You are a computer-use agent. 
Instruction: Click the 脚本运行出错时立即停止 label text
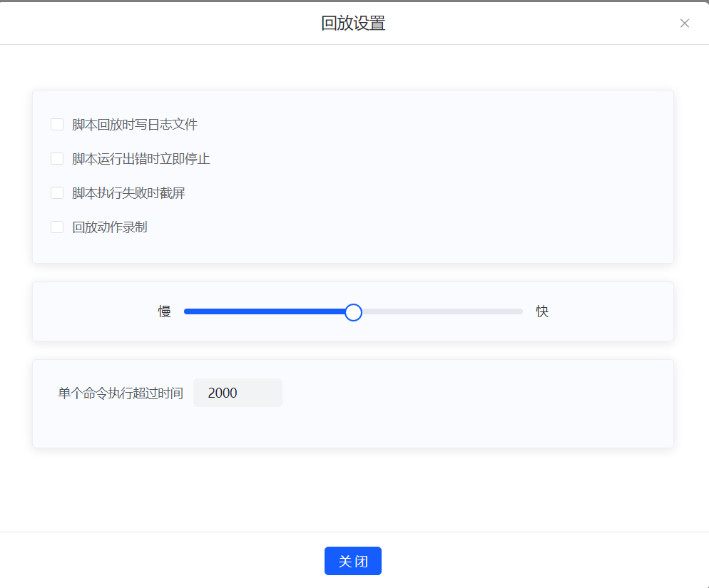pyautogui.click(x=141, y=159)
